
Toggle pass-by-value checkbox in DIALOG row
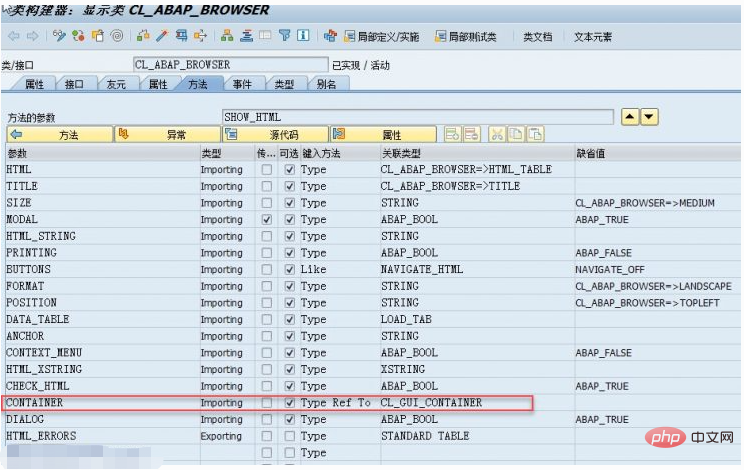(267, 419)
